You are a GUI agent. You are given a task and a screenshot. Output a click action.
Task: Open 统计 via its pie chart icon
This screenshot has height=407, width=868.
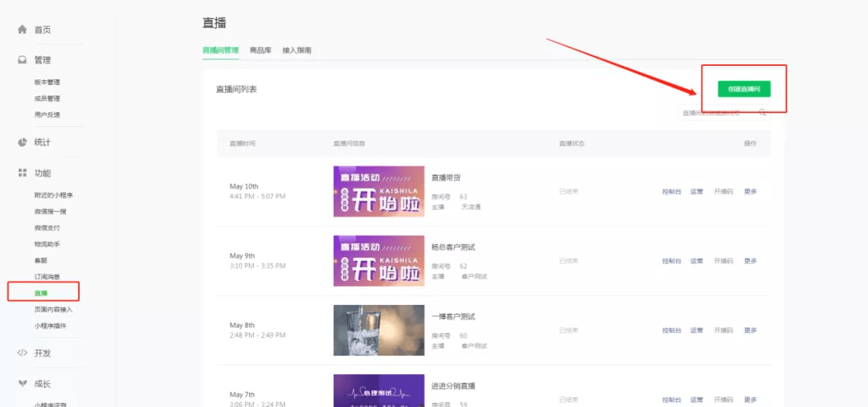[x=23, y=142]
